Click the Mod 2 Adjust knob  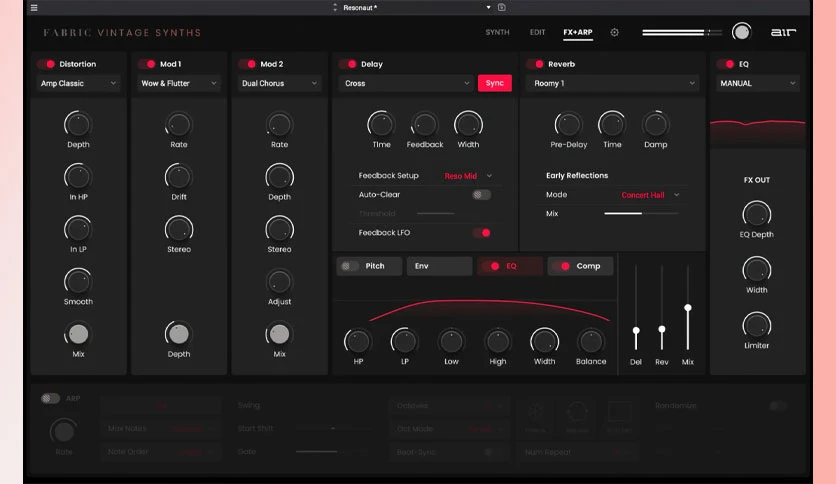click(279, 281)
